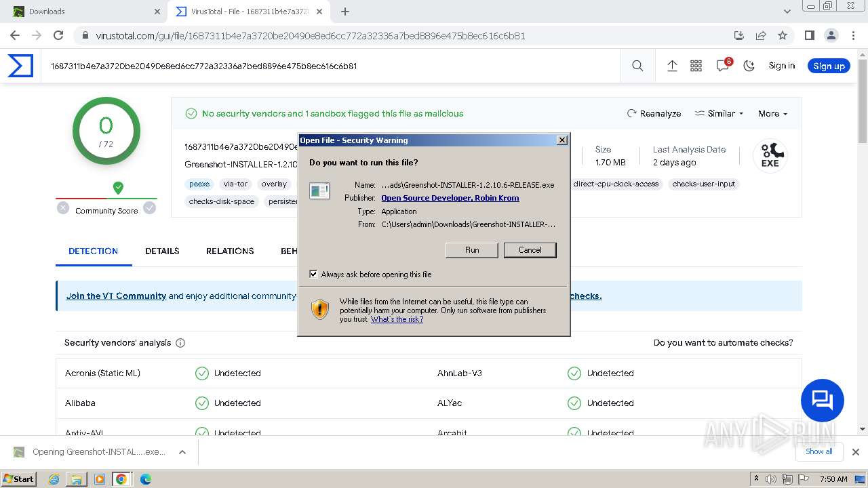Click the peexe tag

pyautogui.click(x=199, y=184)
